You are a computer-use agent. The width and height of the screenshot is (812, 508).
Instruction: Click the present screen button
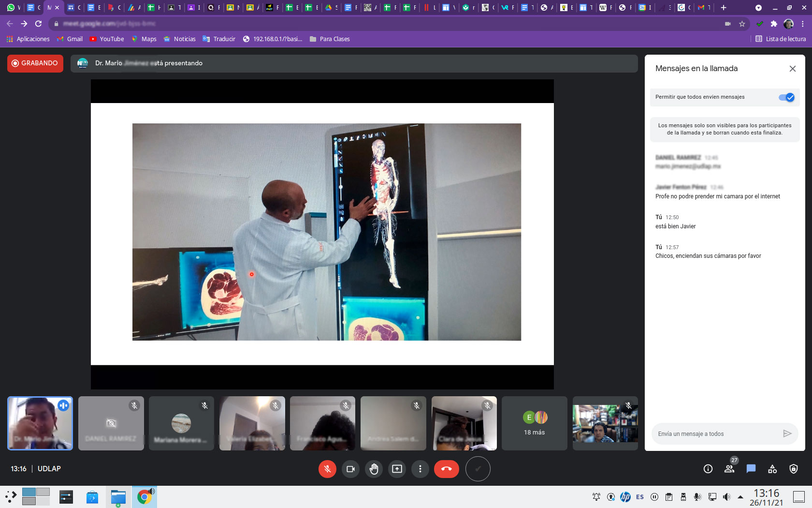(397, 469)
